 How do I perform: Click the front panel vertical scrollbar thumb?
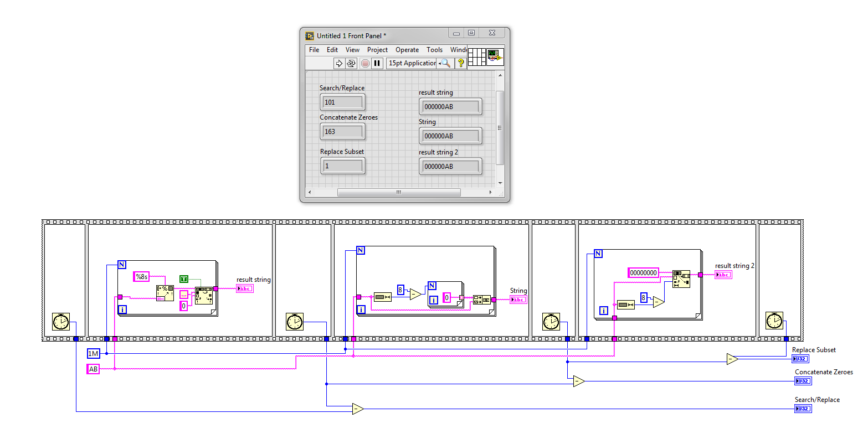pyautogui.click(x=500, y=127)
